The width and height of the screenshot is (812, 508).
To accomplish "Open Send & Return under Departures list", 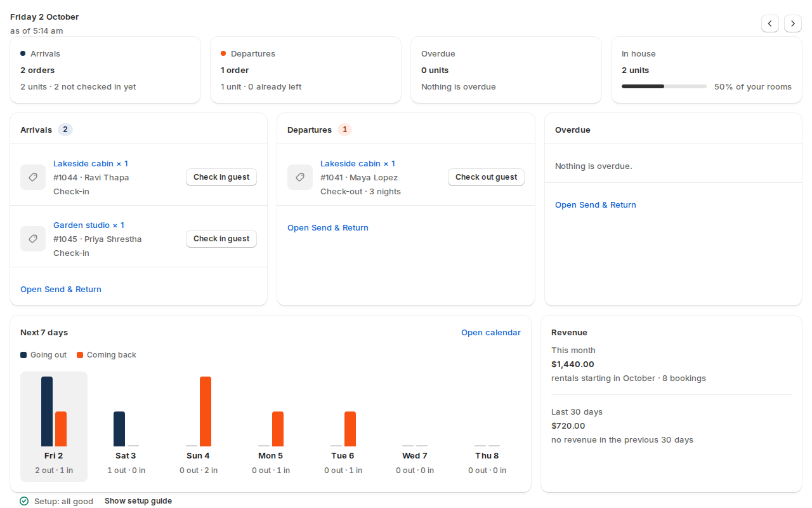I will coord(328,227).
